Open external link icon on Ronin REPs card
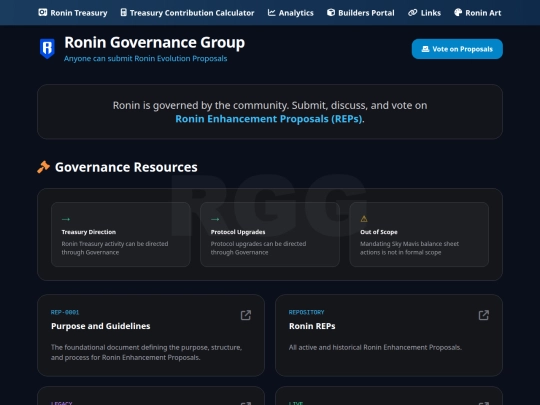 click(484, 315)
